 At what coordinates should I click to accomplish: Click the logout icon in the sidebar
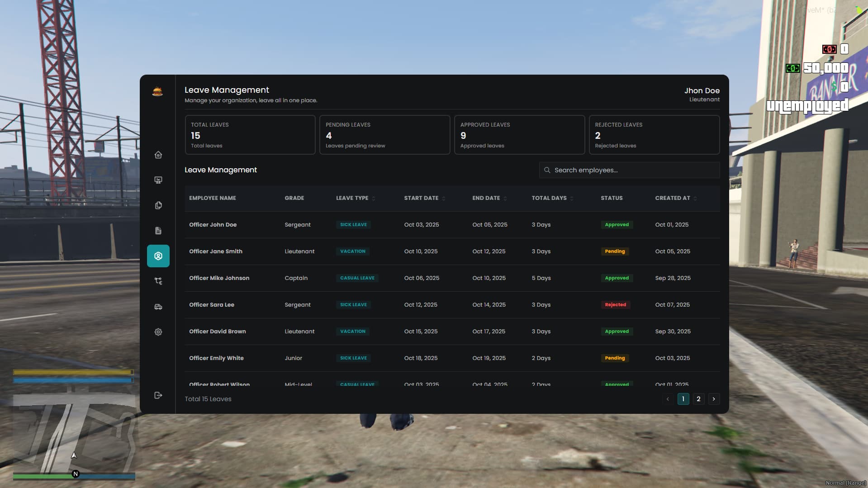click(158, 395)
